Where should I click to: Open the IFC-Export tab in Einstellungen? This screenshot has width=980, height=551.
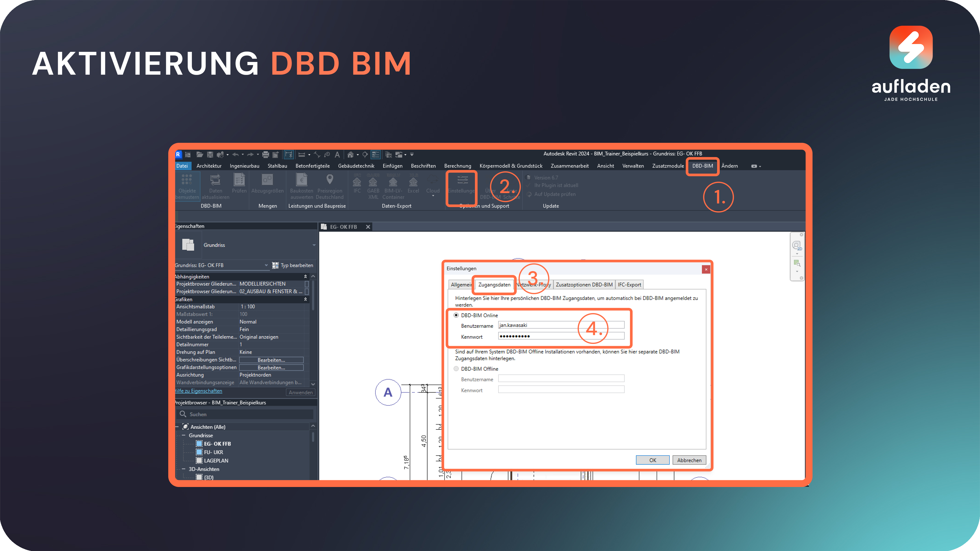(x=629, y=284)
